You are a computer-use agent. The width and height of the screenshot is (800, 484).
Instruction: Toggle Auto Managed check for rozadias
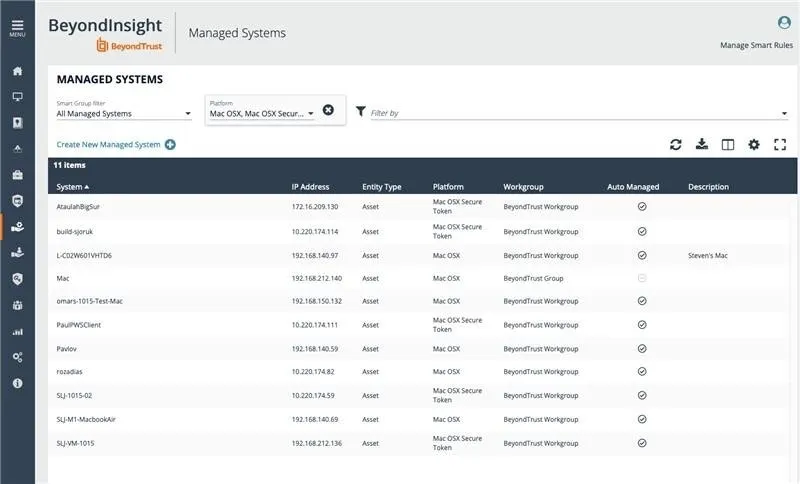[x=642, y=371]
